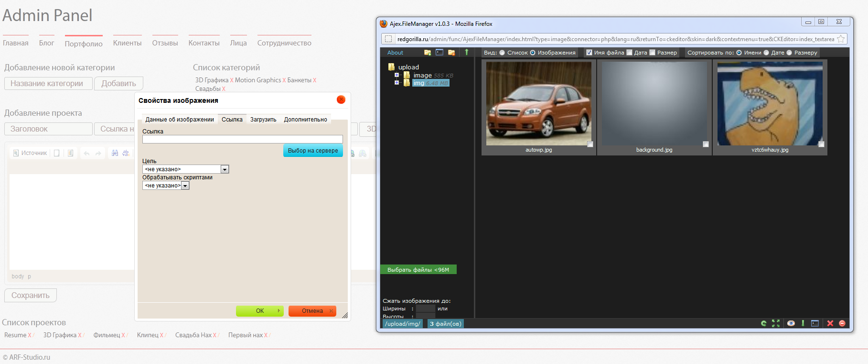Click the terminal window icon in file manager footer
Viewport: 868px width, 364px height.
pos(815,323)
